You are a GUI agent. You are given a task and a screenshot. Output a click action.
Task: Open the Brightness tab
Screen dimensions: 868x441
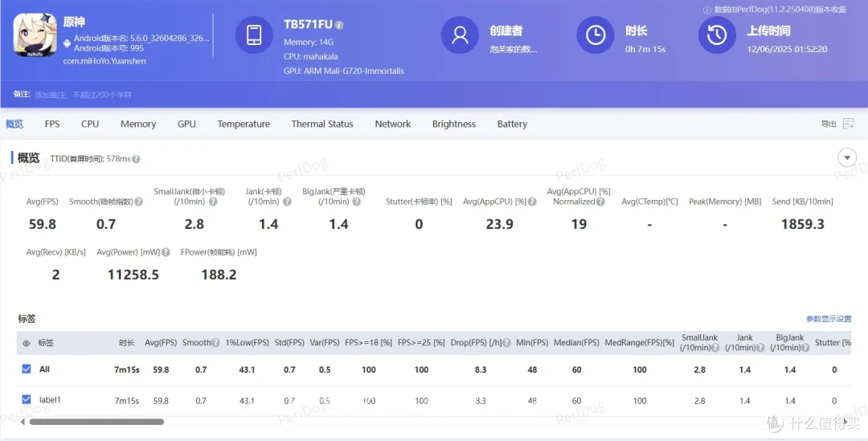pyautogui.click(x=454, y=124)
